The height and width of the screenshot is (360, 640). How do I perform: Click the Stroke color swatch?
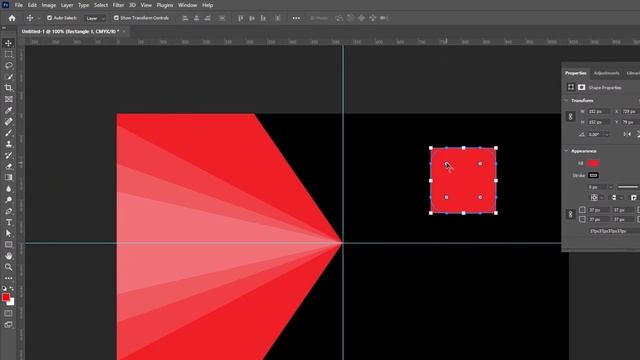(593, 175)
